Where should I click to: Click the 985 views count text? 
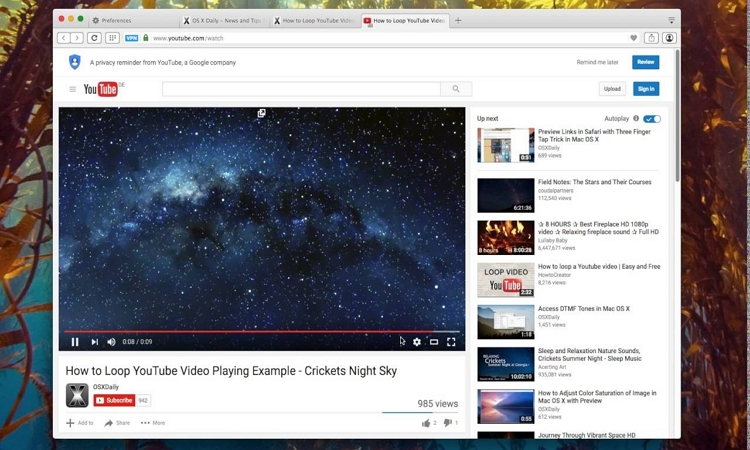tap(437, 404)
